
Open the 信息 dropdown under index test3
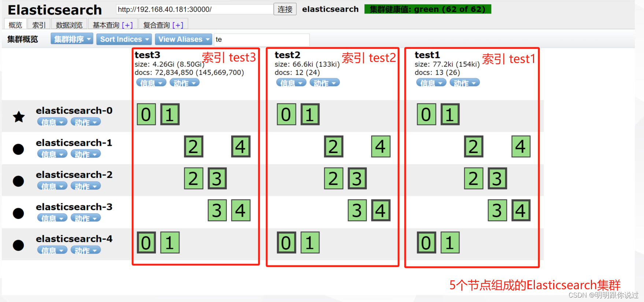click(151, 83)
